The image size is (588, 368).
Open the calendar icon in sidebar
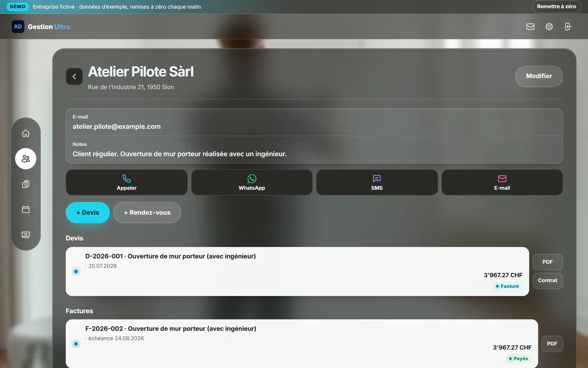tap(26, 209)
